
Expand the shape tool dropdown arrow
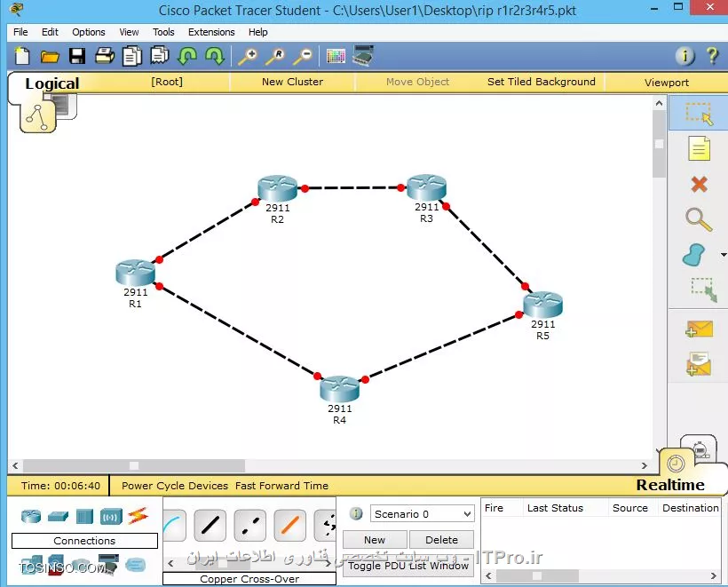[x=724, y=255]
